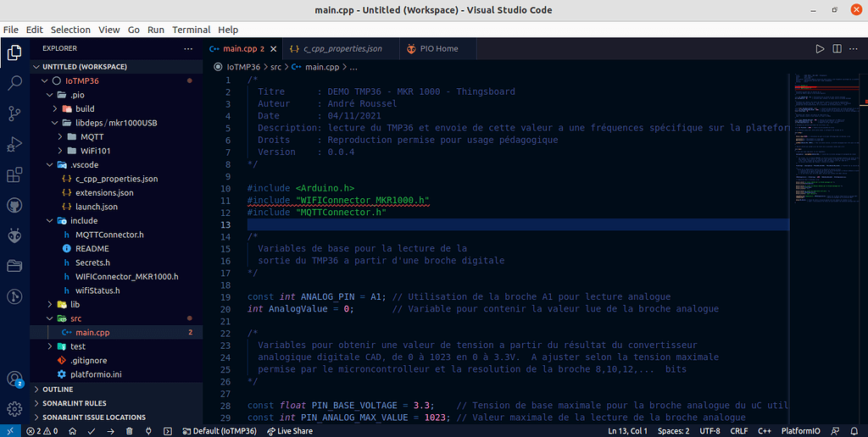The height and width of the screenshot is (437, 868).
Task: Change UTF-8 file encoding
Action: tap(709, 431)
